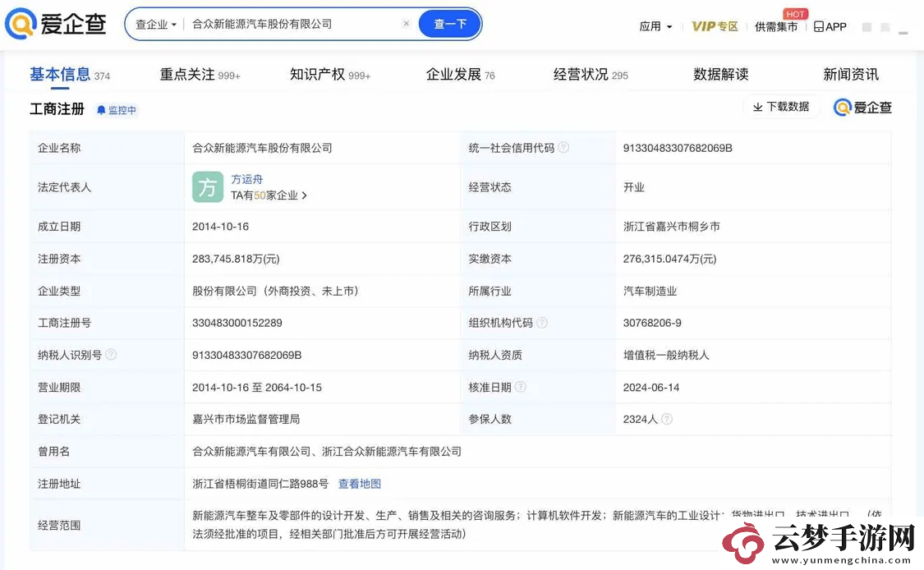Screen dimensions: 924x570
Task: Switch to the 基本信息 tab
Action: [x=70, y=75]
